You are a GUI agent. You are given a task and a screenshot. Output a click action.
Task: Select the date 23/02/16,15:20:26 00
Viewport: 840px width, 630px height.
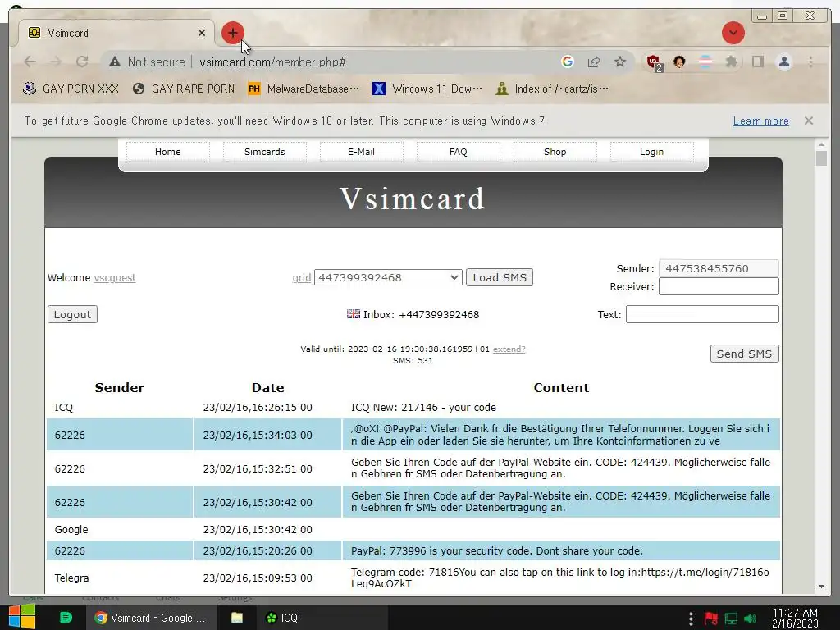pos(258,550)
